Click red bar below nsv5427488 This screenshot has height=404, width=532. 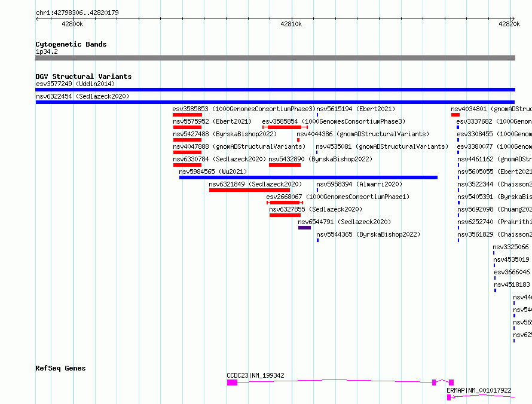(187, 140)
